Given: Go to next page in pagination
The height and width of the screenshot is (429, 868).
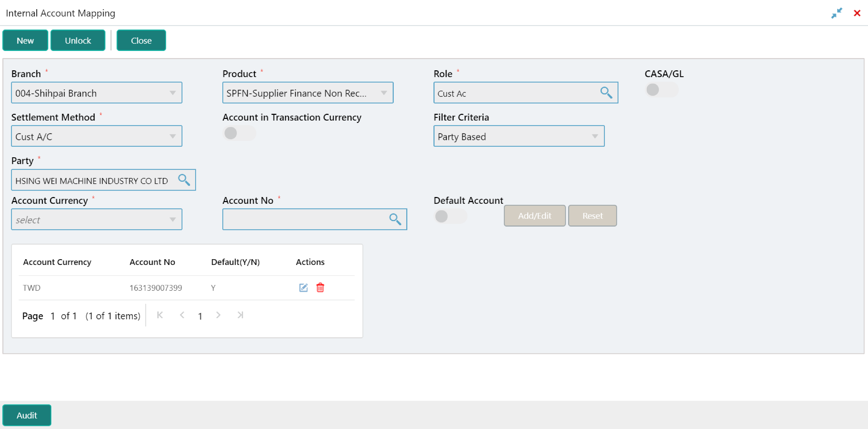Looking at the screenshot, I should (x=218, y=315).
